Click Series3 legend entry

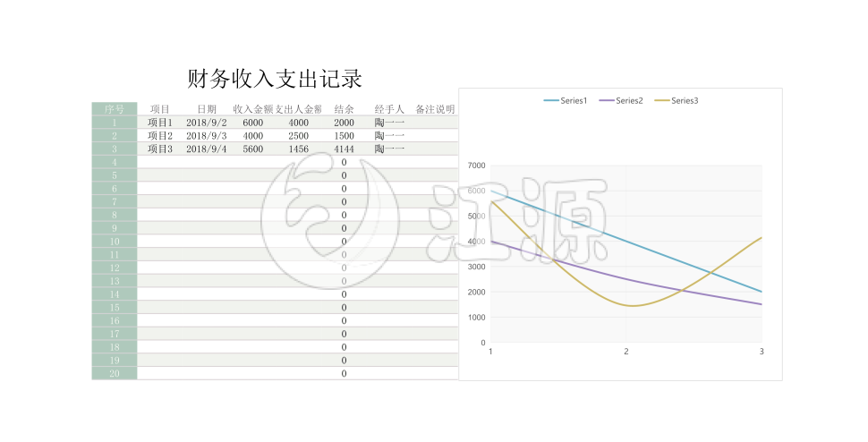click(x=677, y=101)
